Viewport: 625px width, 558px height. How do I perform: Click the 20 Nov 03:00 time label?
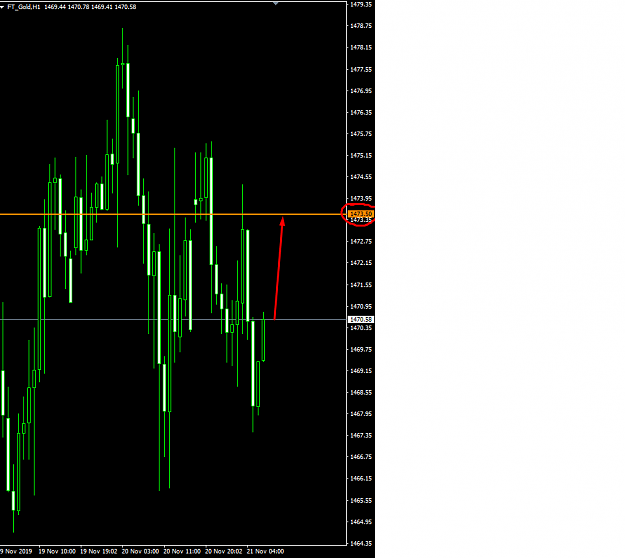[x=140, y=552]
